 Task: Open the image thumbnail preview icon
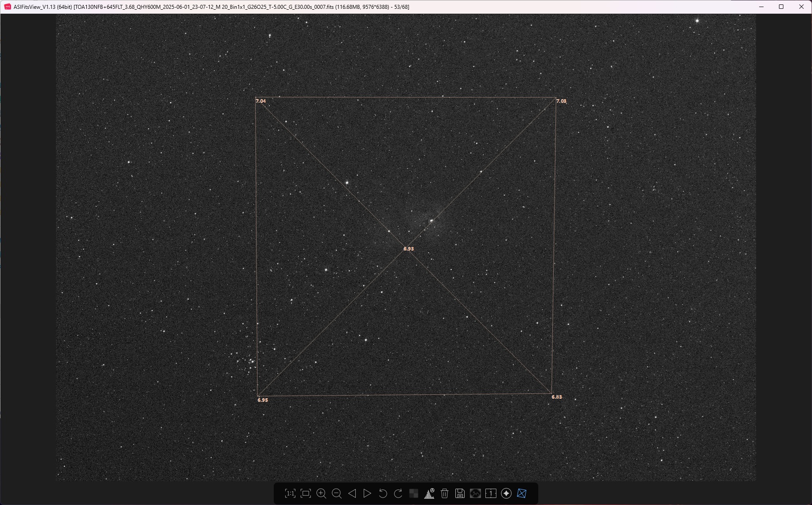click(475, 494)
